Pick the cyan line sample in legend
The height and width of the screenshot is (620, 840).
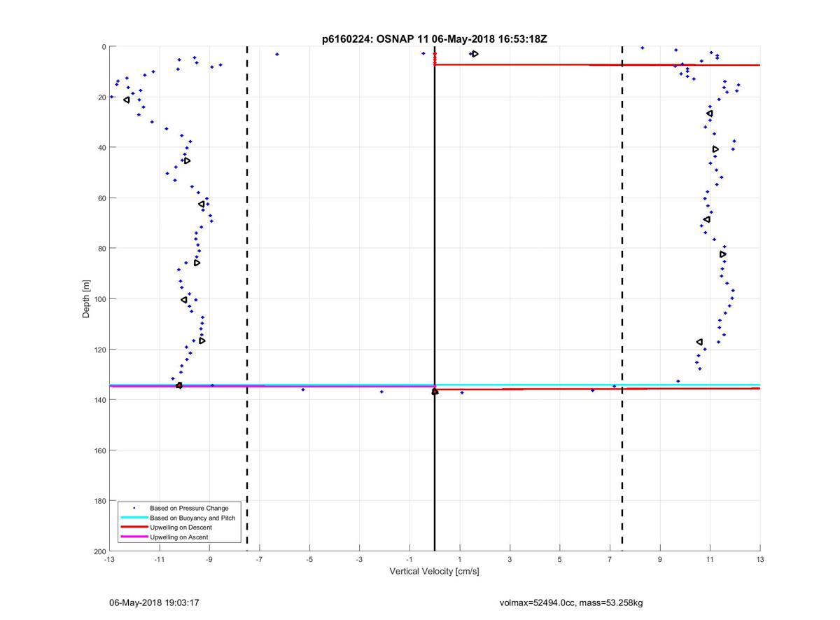coord(134,518)
